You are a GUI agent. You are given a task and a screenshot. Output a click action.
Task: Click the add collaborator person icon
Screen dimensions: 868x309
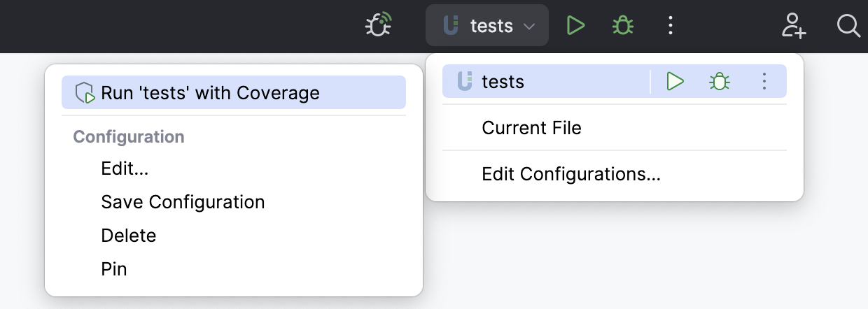[x=794, y=27]
